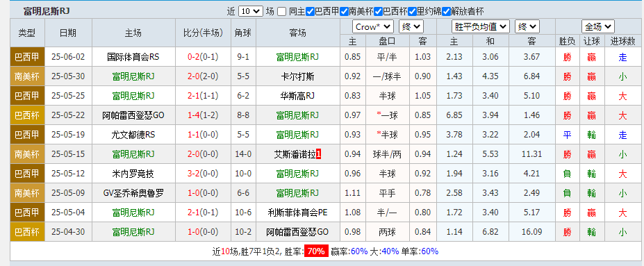This screenshot has height=266, width=644.
Task: Click handicap *一球 in 25-05-22 row
Action: point(387,115)
